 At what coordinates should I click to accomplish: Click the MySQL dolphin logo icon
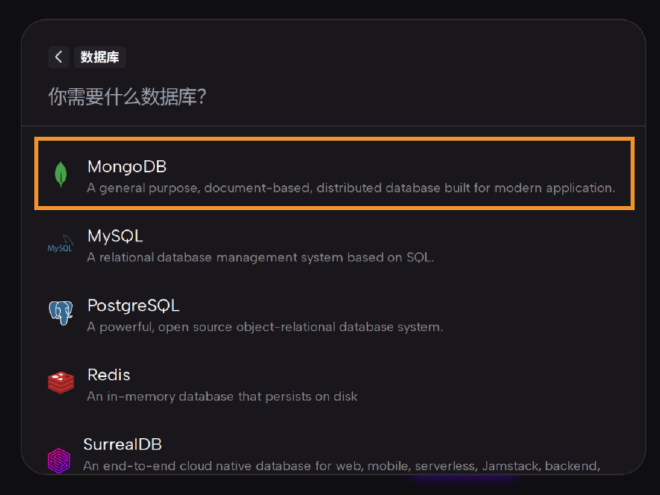(x=60, y=245)
